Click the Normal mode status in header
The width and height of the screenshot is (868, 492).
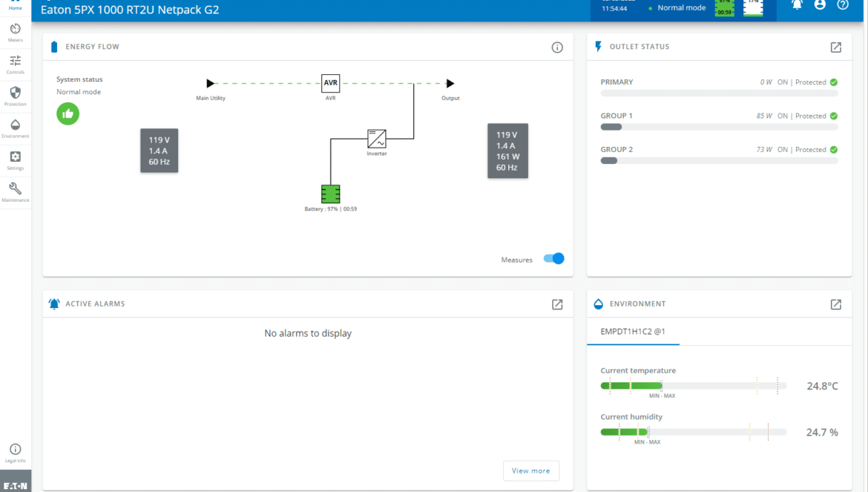click(682, 8)
